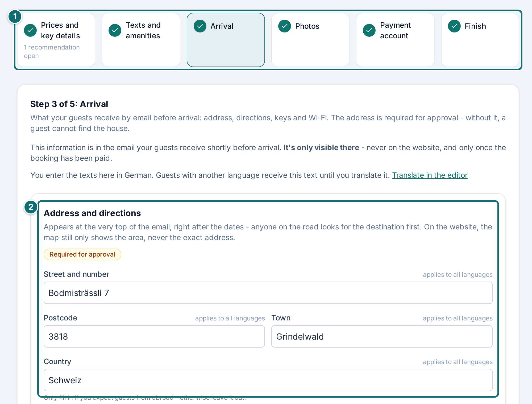Screen dimensions: 532x404
Task: Go to Texts and amenities step
Action: click(141, 40)
